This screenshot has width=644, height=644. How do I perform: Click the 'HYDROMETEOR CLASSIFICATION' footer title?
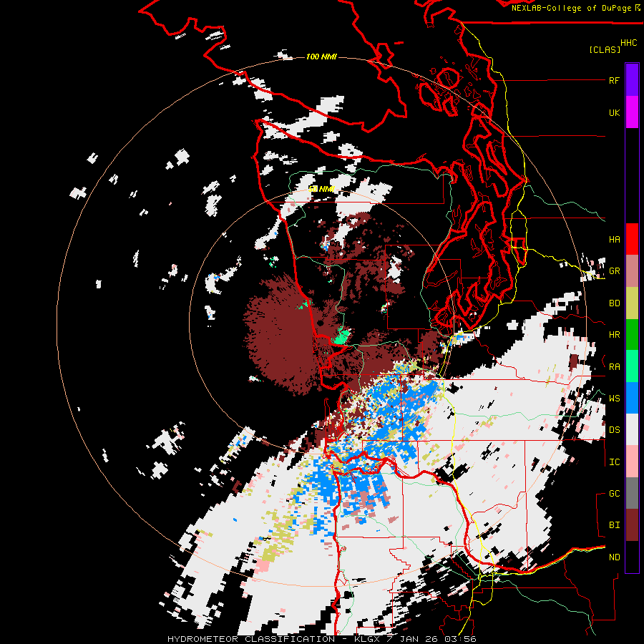[x=251, y=639]
